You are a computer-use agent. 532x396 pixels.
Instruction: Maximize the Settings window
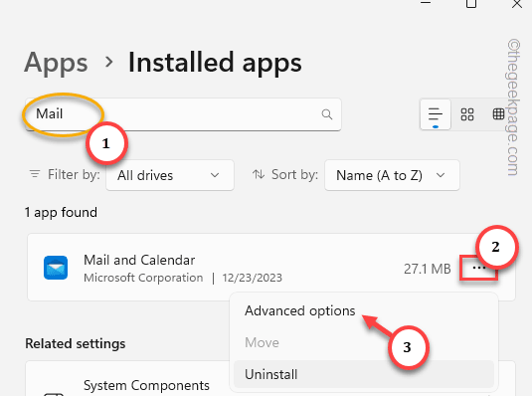(471, 4)
